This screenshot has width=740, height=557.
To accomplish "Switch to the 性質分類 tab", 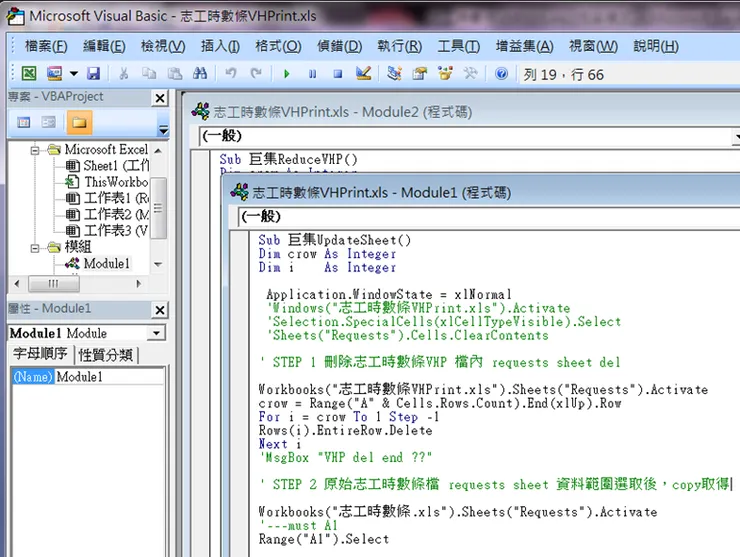I will click(x=106, y=355).
